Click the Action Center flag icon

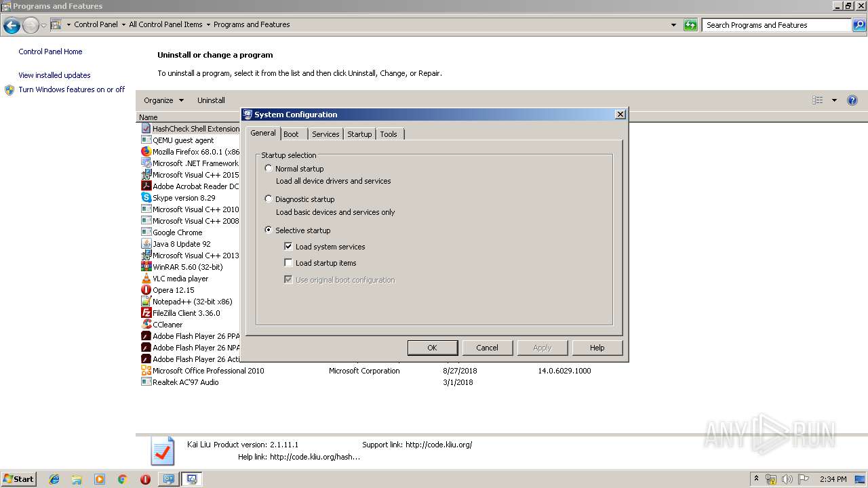coord(803,479)
